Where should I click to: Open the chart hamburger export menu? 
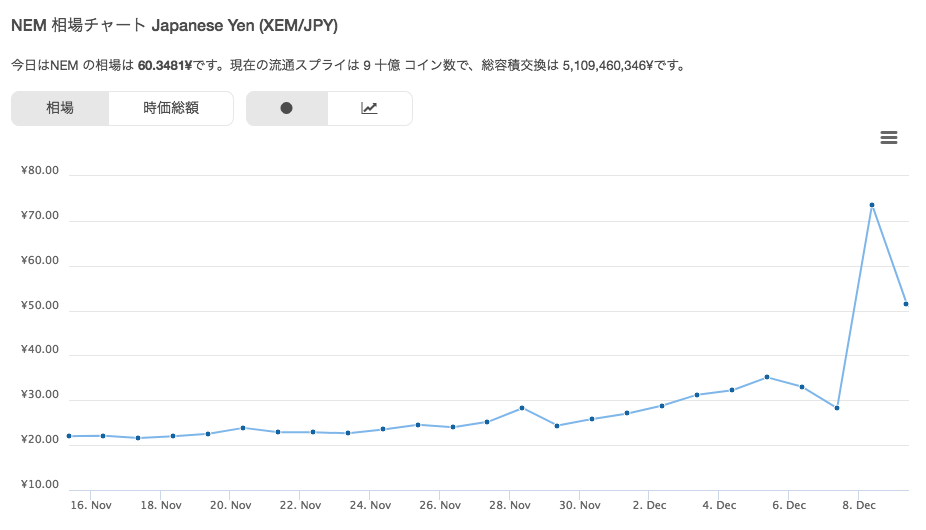(x=888, y=138)
